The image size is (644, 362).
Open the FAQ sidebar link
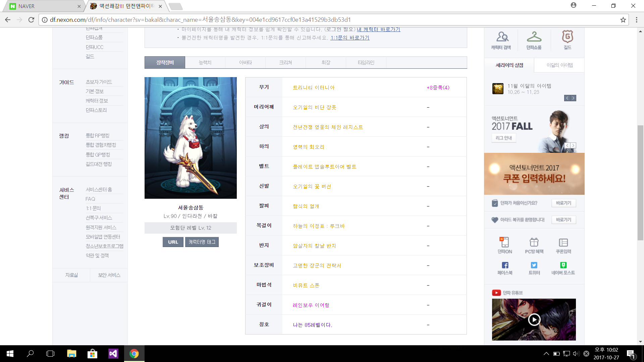(x=90, y=199)
